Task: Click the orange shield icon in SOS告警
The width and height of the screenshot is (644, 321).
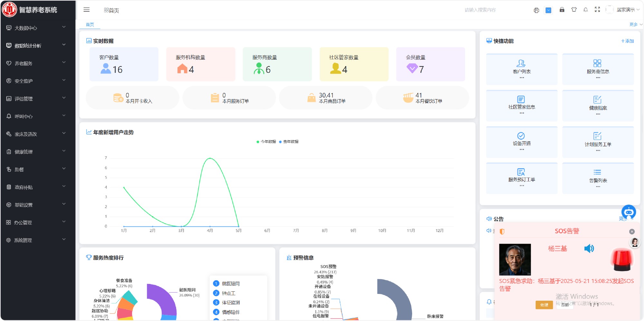Action: [502, 231]
